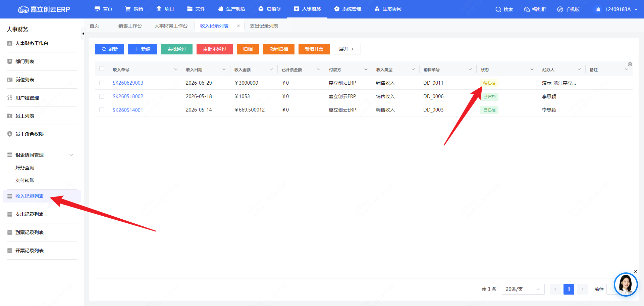Open 到票记录列表 in sidebar

(30, 232)
